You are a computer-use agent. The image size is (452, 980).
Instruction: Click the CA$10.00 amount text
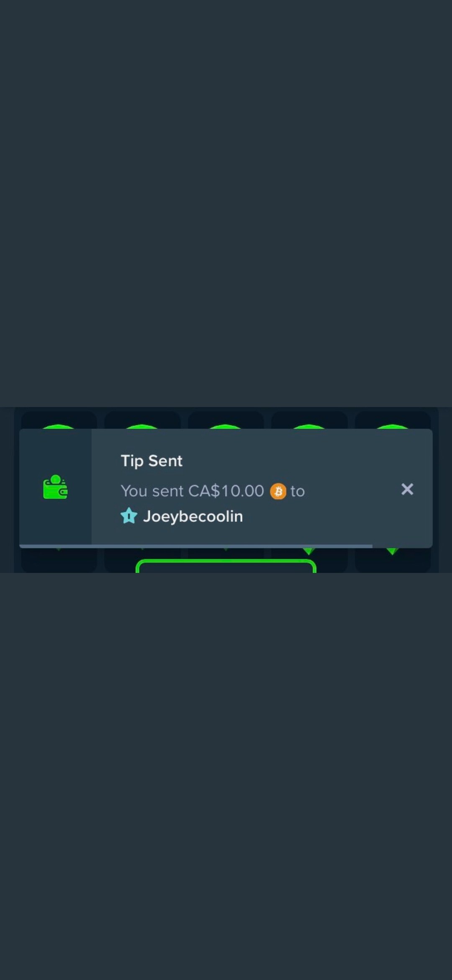(226, 491)
